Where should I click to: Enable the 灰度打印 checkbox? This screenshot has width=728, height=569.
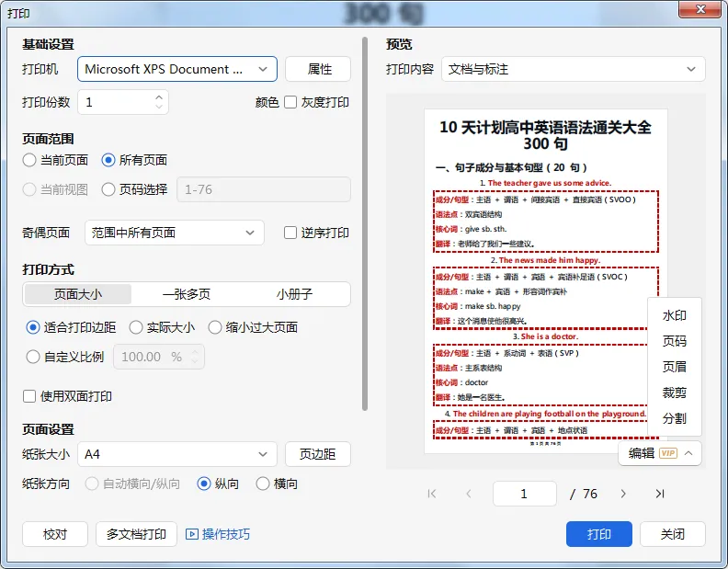click(x=290, y=102)
